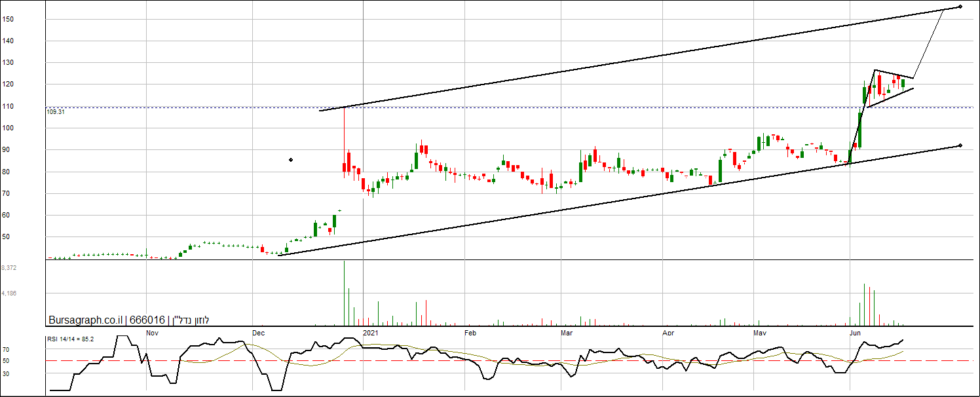Click the RSI 14/14 = 85.2 label
The height and width of the screenshot is (397, 980).
(71, 339)
